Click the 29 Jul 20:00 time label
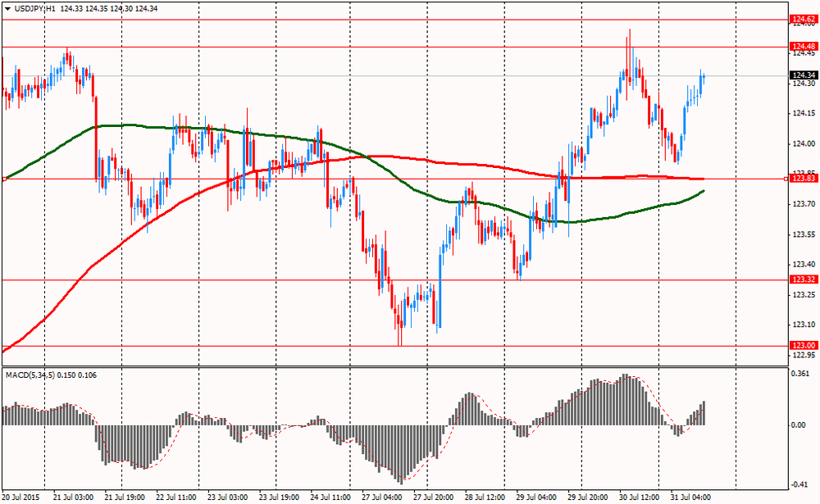The height and width of the screenshot is (504, 820). click(587, 497)
